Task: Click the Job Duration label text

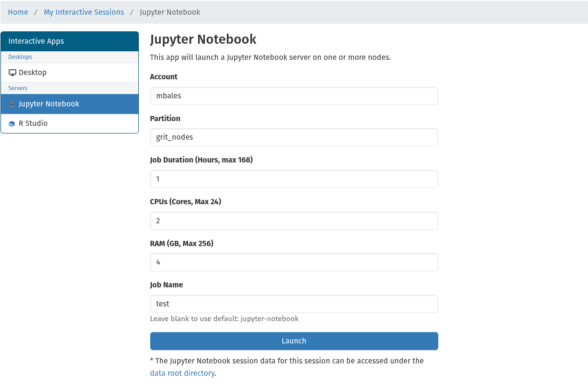Action: pos(201,160)
